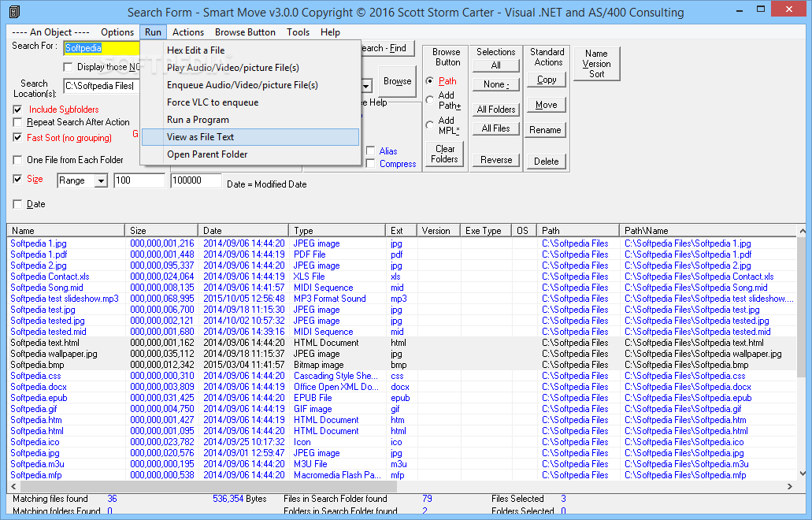Click the Rename button
Screen dimensions: 812x520
[547, 130]
